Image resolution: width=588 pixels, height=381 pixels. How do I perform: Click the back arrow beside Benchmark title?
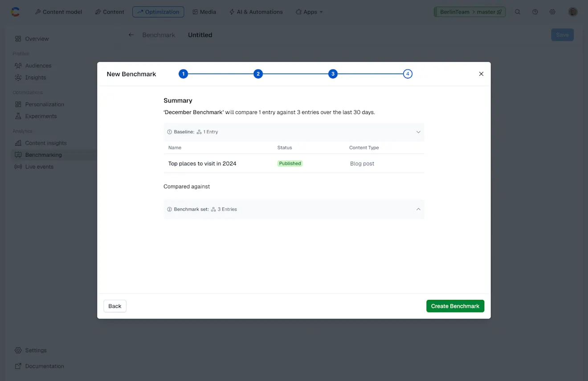(131, 34)
